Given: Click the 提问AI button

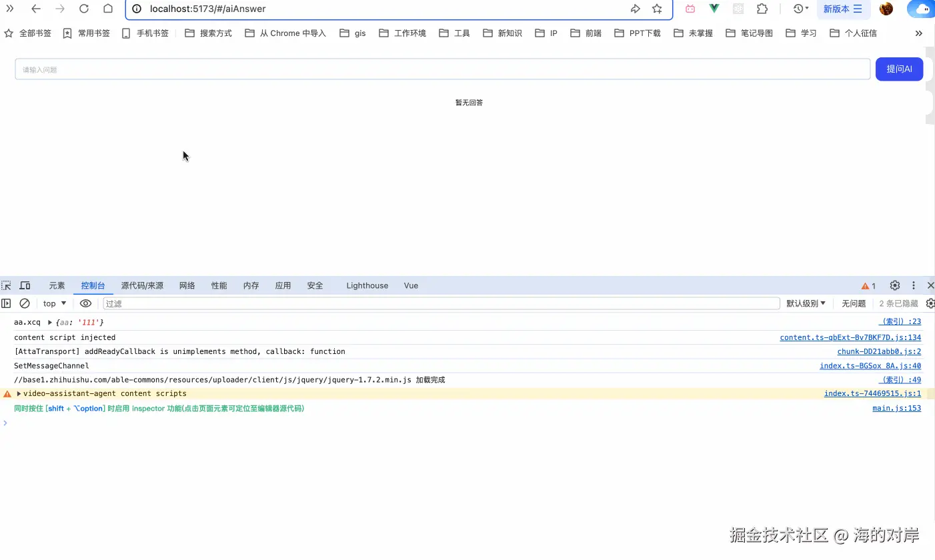Looking at the screenshot, I should click(x=899, y=69).
